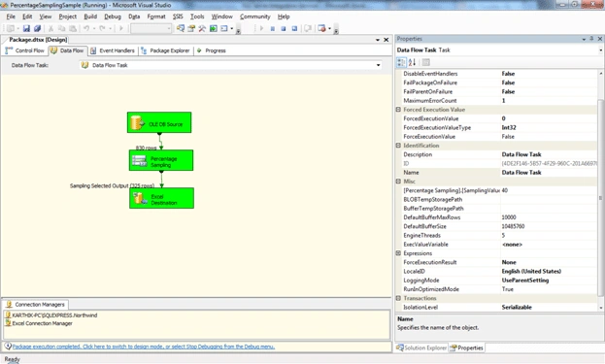Image resolution: width=605 pixels, height=364 pixels.
Task: Open Property Pages icon in Properties
Action: point(425,62)
